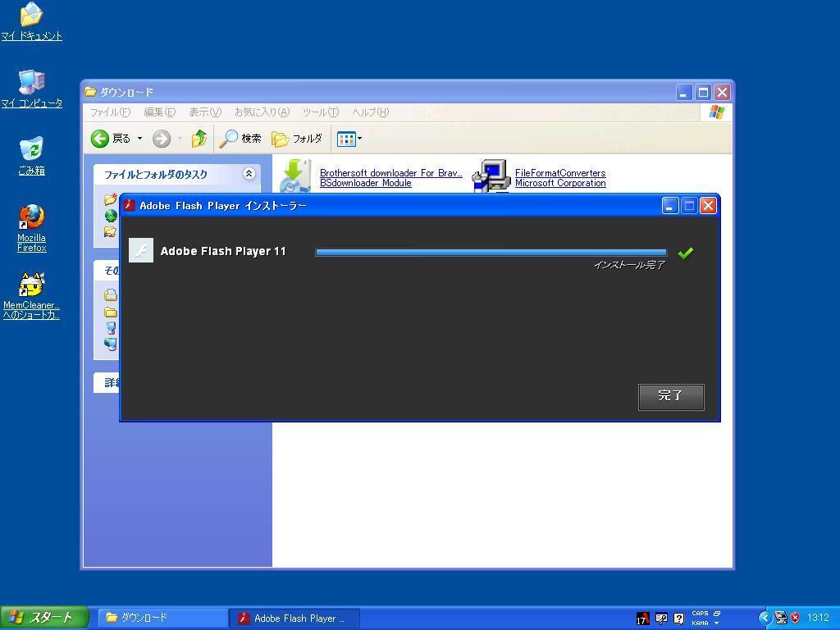Expand the back button history dropdown arrow
Viewport: 840px width, 630px height.
click(139, 139)
